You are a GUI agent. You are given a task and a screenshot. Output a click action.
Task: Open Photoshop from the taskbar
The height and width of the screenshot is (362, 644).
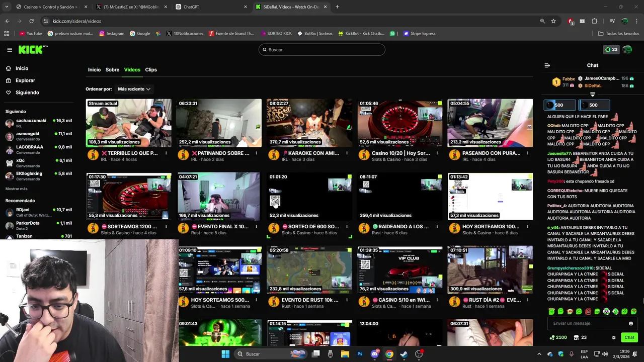tap(360, 354)
